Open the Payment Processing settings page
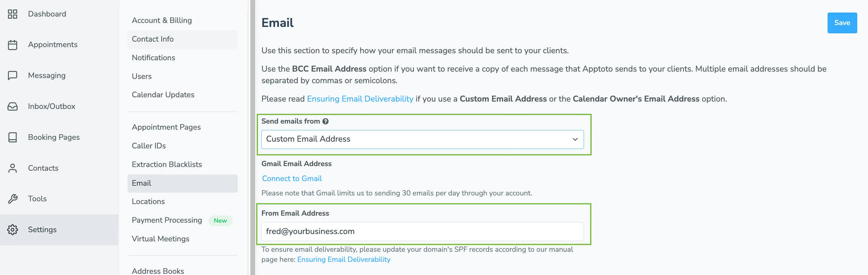The image size is (868, 275). [166, 220]
